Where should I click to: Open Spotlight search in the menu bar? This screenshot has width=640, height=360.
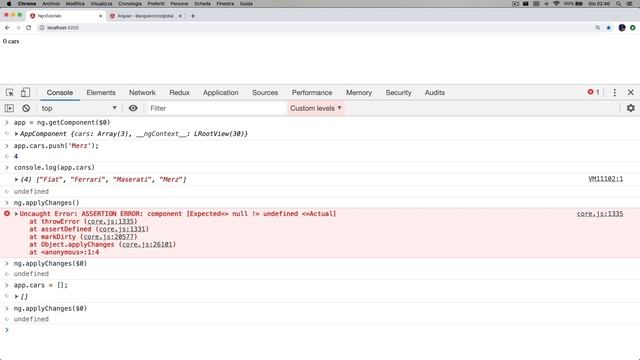[619, 4]
